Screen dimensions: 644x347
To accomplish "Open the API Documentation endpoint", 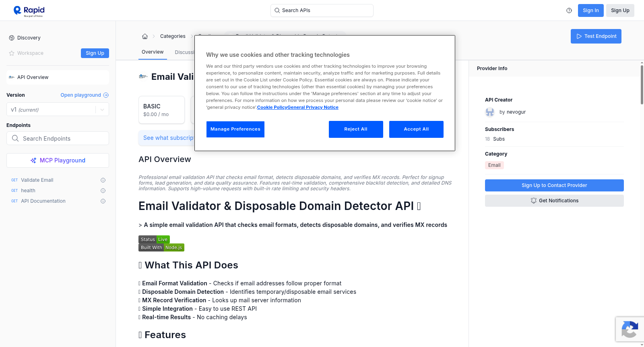I will pyautogui.click(x=43, y=201).
